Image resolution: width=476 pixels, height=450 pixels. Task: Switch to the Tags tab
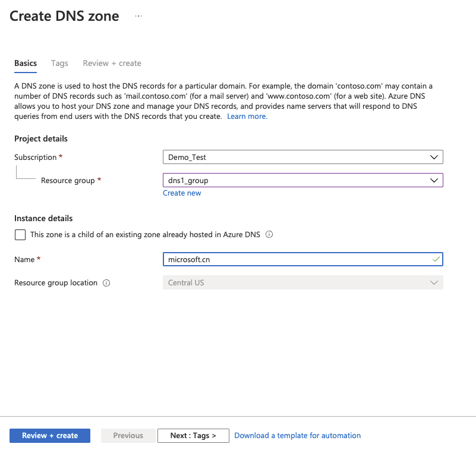tap(59, 63)
